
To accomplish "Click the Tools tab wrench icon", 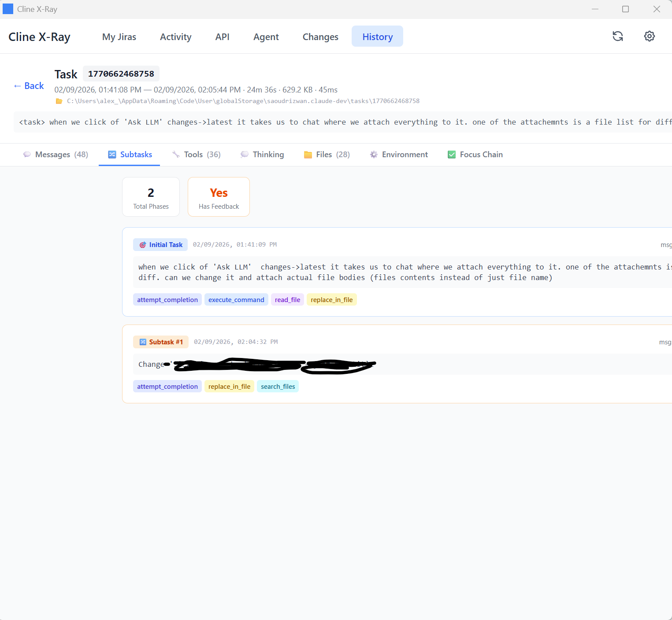I will [176, 155].
